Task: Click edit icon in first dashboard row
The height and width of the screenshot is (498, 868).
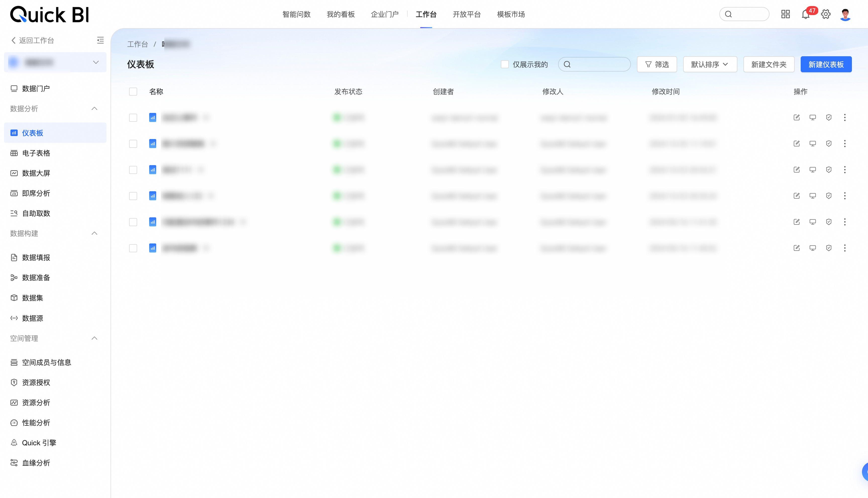Action: [x=796, y=118]
